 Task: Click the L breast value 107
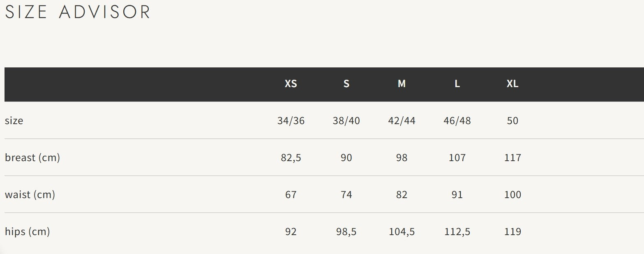457,158
